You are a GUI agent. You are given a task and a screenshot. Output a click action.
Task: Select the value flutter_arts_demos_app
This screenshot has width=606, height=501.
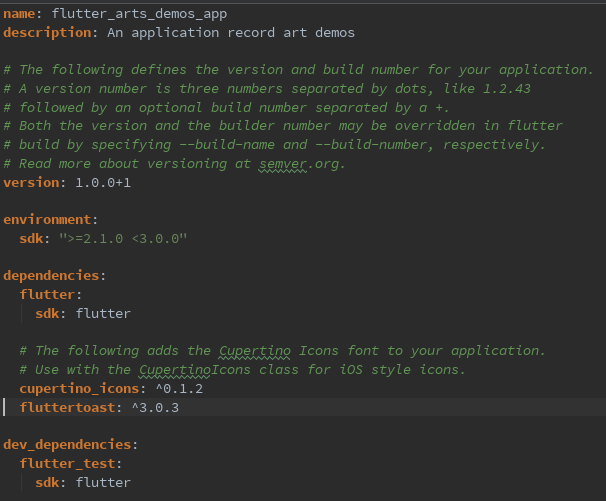click(140, 14)
